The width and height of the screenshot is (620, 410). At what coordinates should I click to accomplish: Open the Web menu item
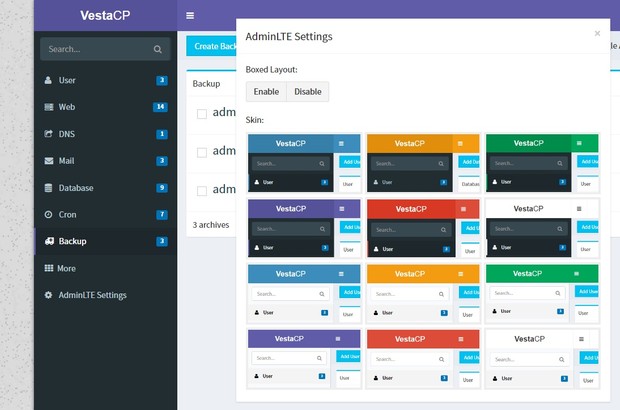coord(106,107)
